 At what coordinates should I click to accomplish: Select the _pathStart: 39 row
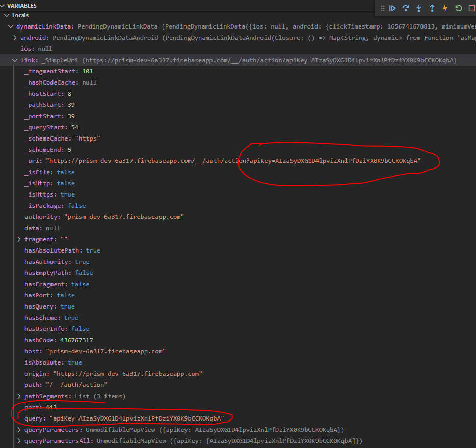[x=238, y=105]
